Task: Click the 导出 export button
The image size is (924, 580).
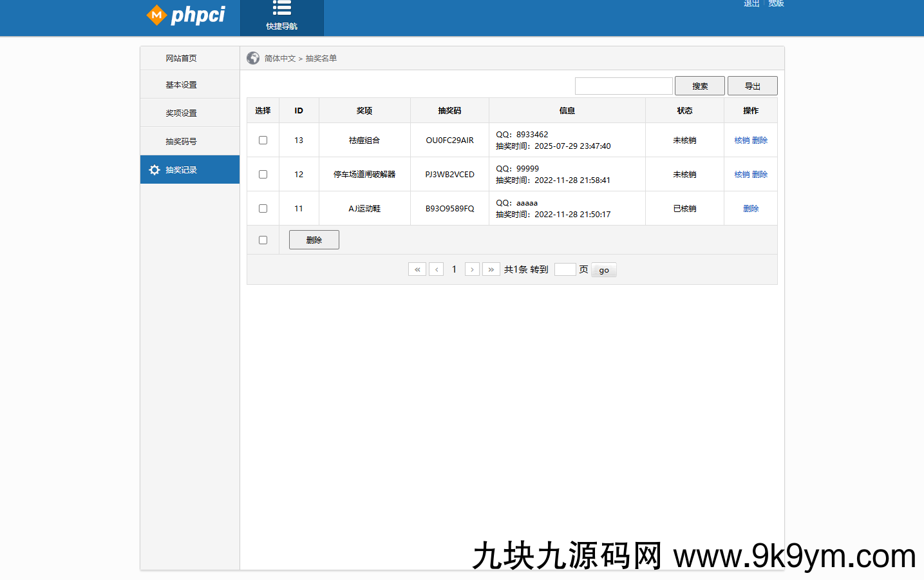Action: pyautogui.click(x=752, y=85)
